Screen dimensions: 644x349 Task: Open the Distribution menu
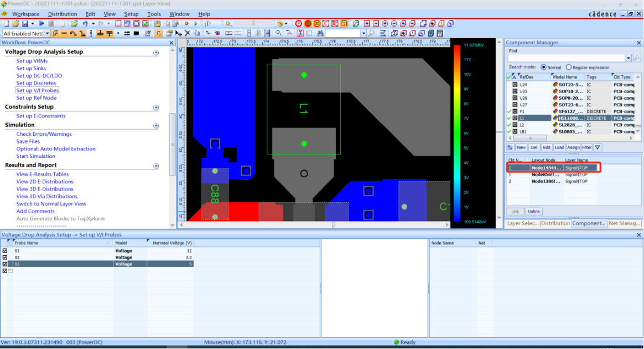pyautogui.click(x=63, y=14)
